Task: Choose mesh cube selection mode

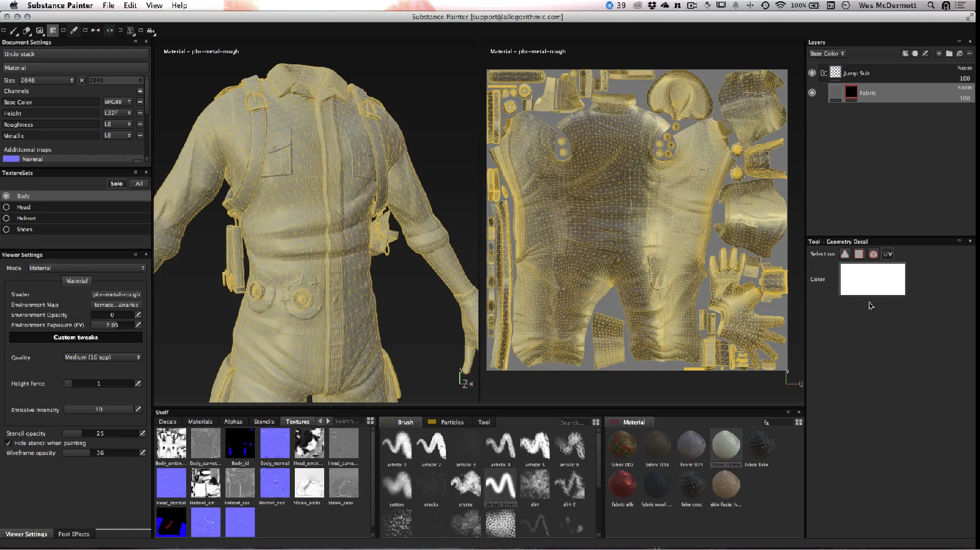Action: (x=873, y=254)
